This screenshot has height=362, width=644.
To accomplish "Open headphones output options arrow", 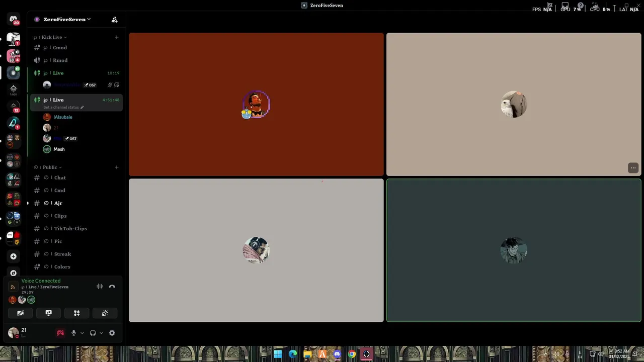I will (101, 333).
